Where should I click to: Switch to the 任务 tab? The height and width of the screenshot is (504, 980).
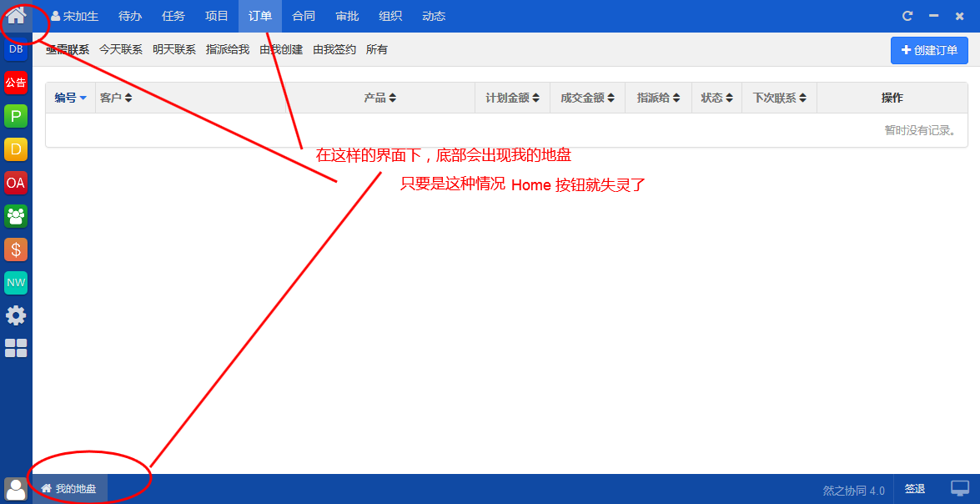tap(173, 16)
